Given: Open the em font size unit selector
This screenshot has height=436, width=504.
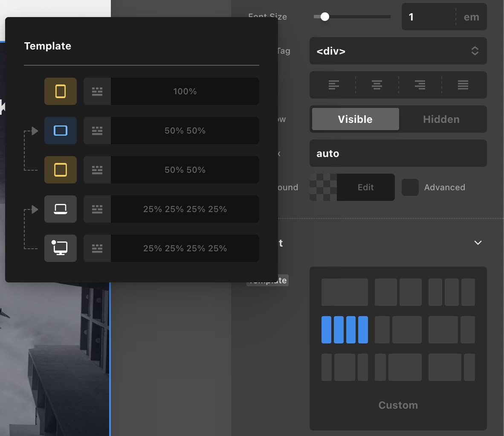Looking at the screenshot, I should coord(471,17).
